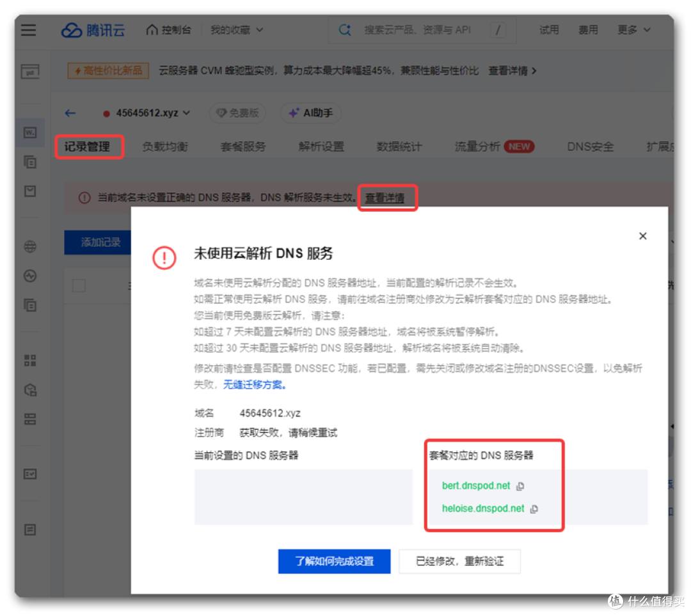The width and height of the screenshot is (691, 616).
Task: Click the bert.dnspod.net server address
Action: coord(476,486)
